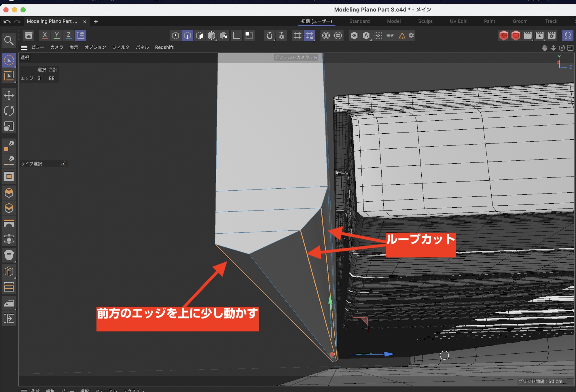
Task: Enable snap with the magnet icon
Action: pyautogui.click(x=269, y=35)
